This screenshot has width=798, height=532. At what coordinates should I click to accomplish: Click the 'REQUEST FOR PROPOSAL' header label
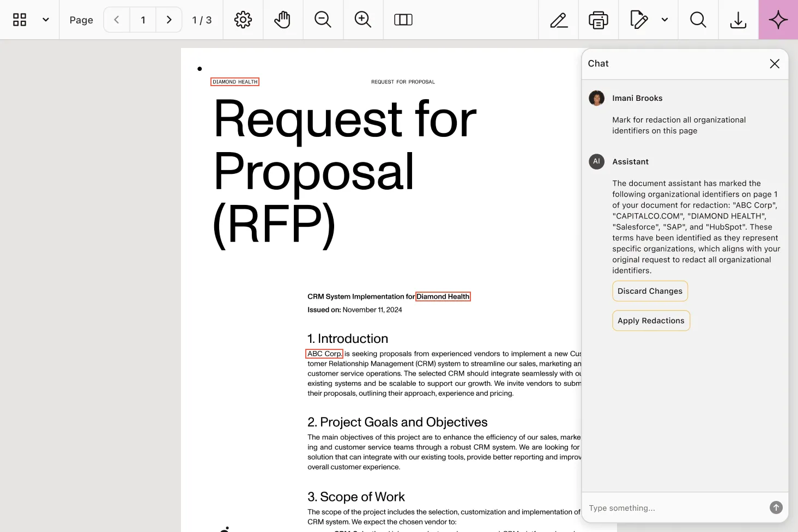coord(403,82)
